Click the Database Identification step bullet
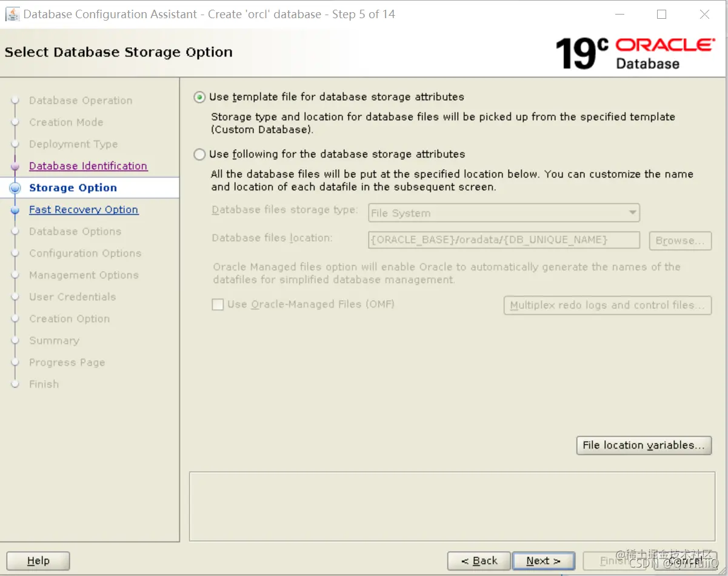 point(16,166)
